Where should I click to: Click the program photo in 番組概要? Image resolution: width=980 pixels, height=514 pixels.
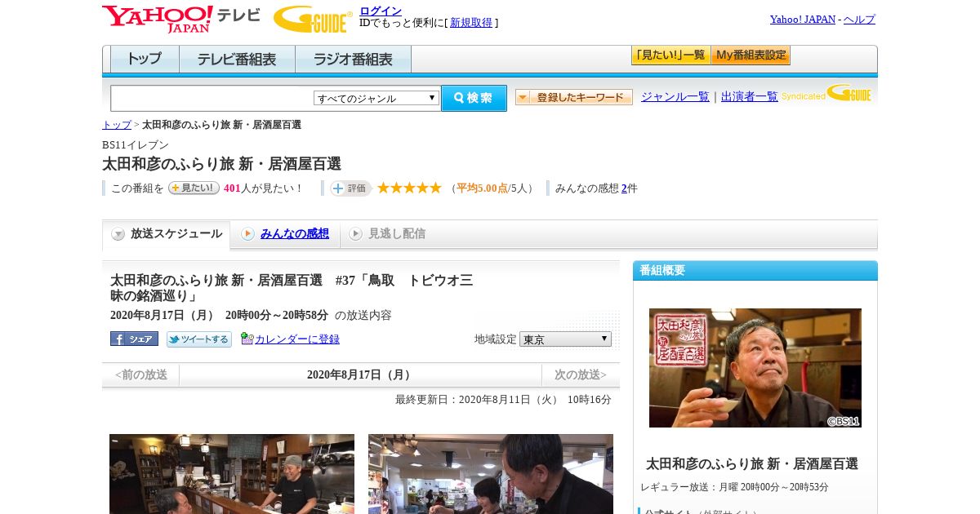point(755,368)
